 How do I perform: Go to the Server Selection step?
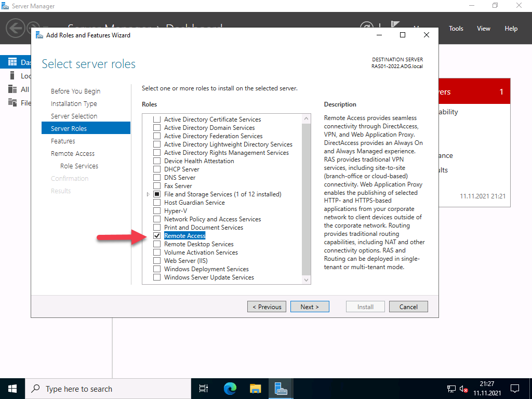click(74, 116)
